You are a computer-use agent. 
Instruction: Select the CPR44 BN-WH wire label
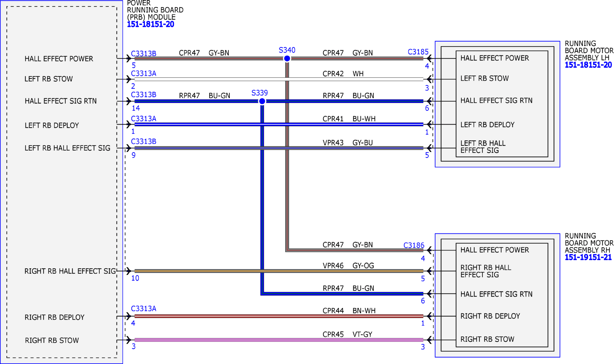click(x=349, y=311)
